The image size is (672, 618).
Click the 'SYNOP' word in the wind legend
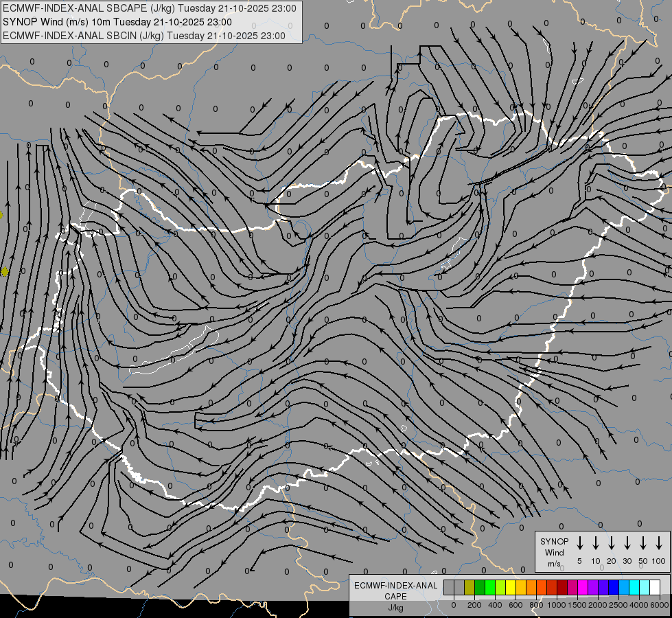554,542
